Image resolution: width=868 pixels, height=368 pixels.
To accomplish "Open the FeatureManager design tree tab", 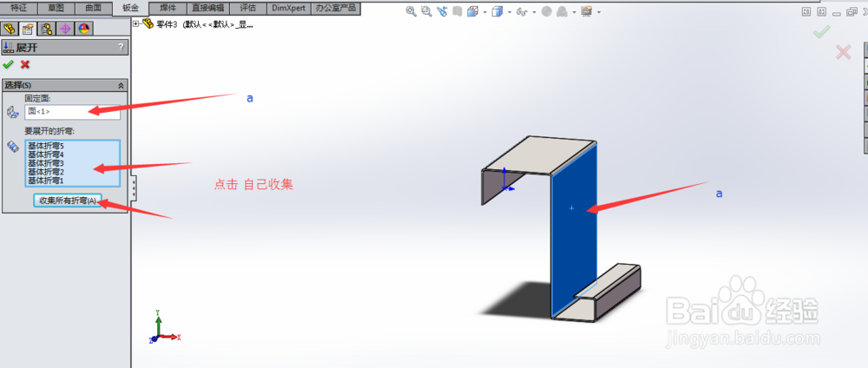I will coord(9,29).
